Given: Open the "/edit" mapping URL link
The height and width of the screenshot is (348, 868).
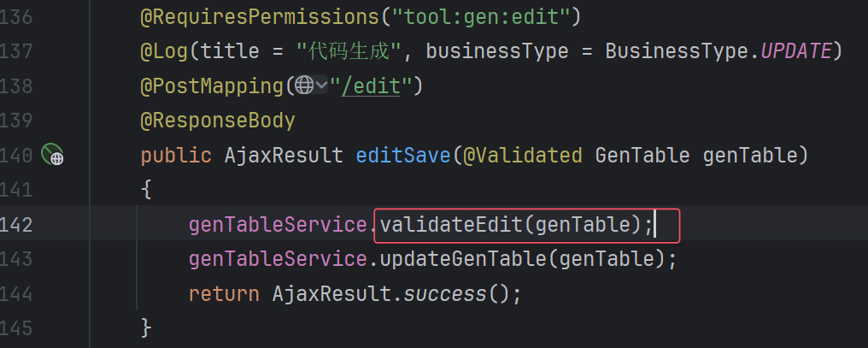Looking at the screenshot, I should pos(370,86).
